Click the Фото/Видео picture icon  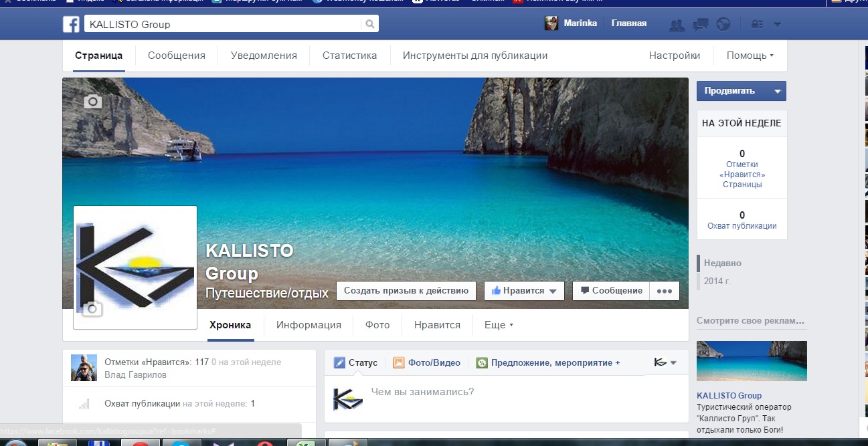point(399,363)
